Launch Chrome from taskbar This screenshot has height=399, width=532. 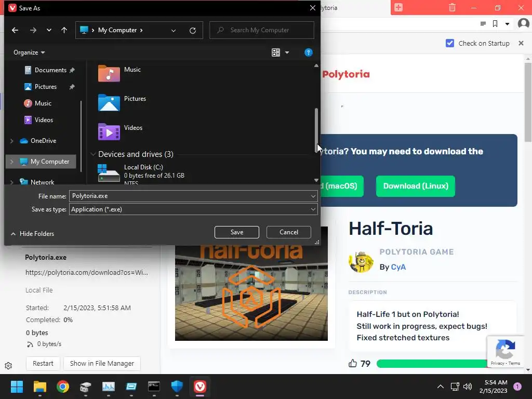coord(63,387)
